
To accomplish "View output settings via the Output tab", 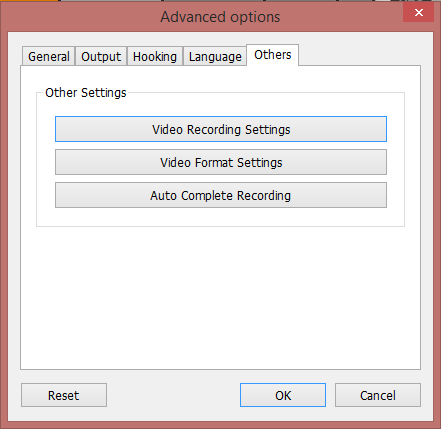I will (101, 56).
